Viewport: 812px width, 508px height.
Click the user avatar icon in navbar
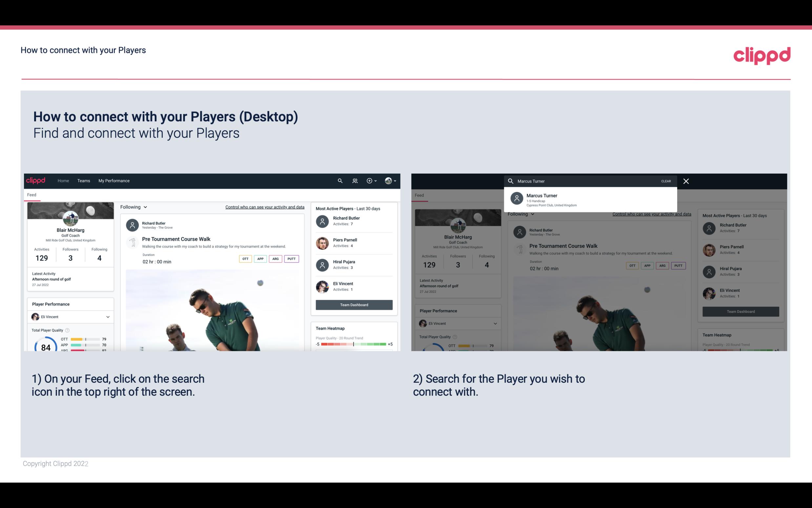point(389,180)
